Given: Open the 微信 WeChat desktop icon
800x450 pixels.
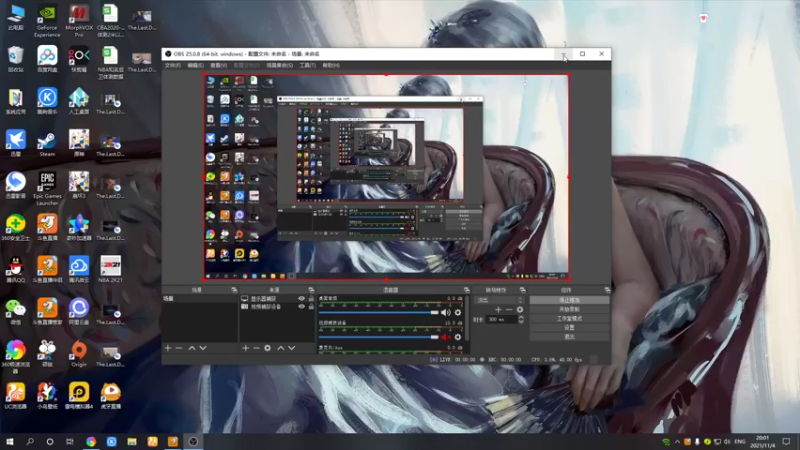Looking at the screenshot, I should (15, 311).
